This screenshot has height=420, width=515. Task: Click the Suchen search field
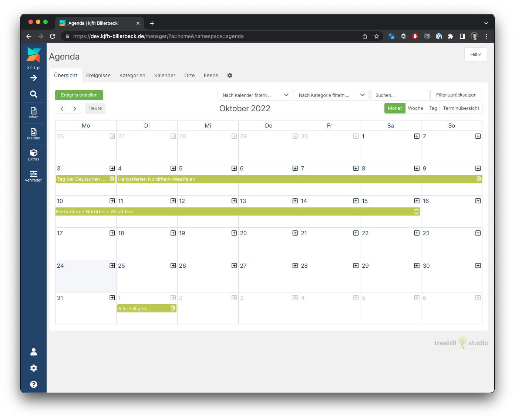400,95
